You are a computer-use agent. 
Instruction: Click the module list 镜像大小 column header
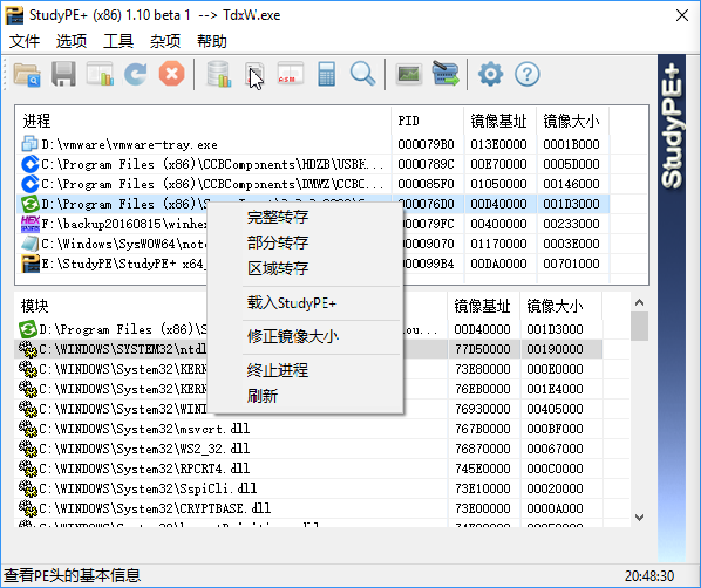coord(561,306)
